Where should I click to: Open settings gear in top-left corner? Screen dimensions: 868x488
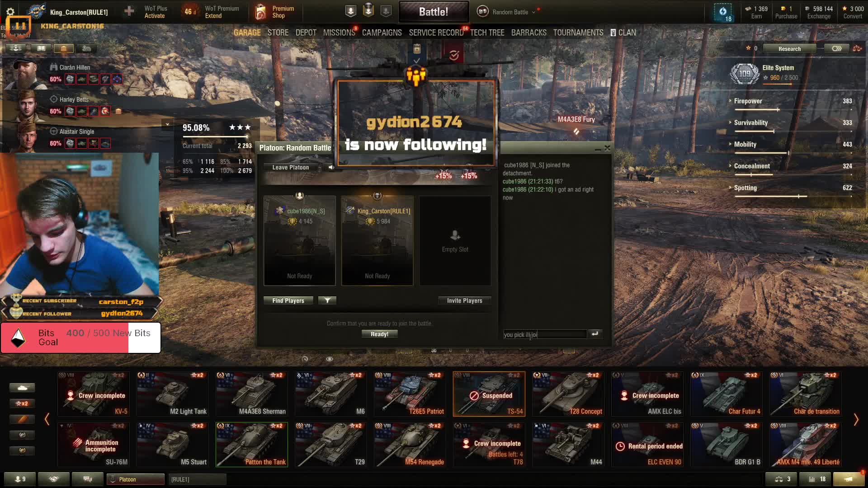tap(10, 12)
